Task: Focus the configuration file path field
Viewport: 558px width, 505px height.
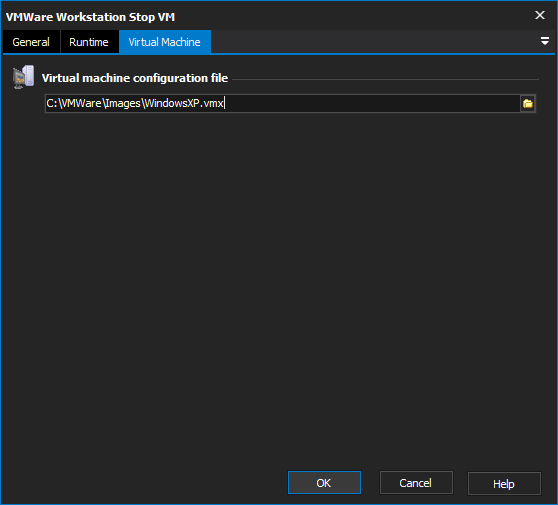Action: coord(283,104)
